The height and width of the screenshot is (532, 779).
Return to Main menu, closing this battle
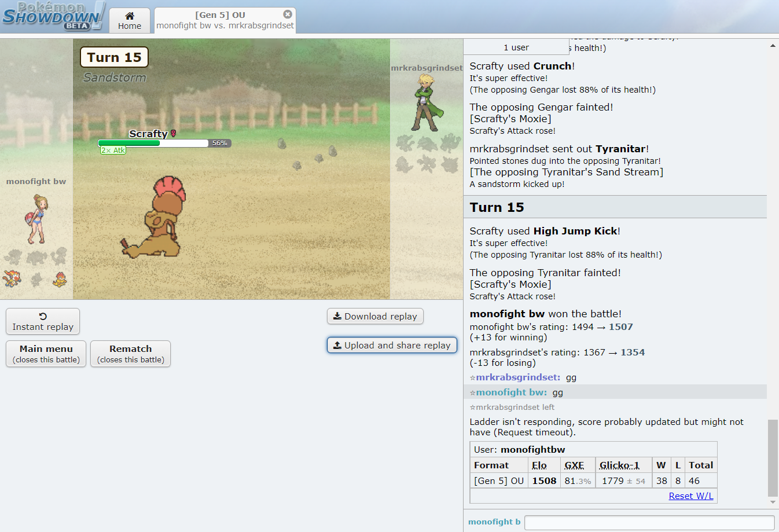pyautogui.click(x=46, y=354)
